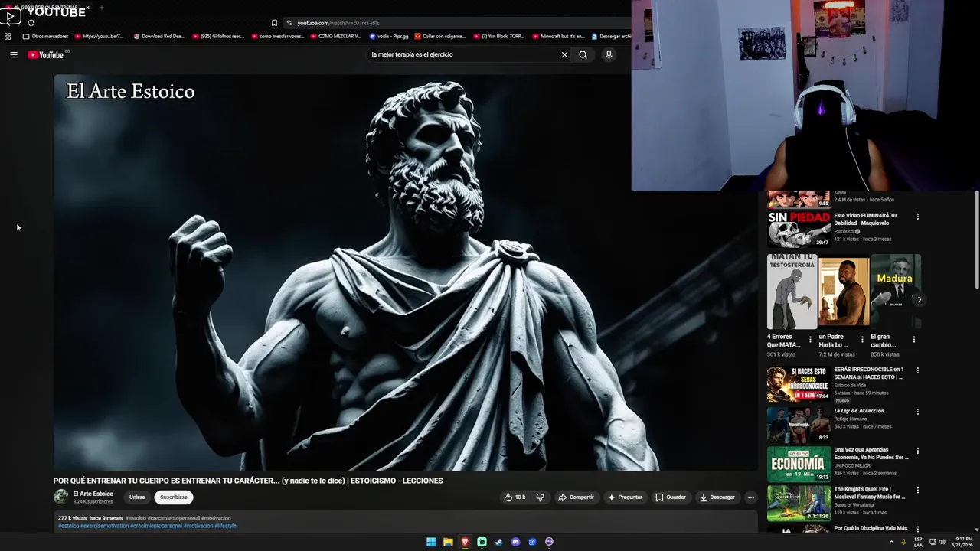Screen dimensions: 980x551
Task: Click the Unirse join button
Action: [x=137, y=497]
